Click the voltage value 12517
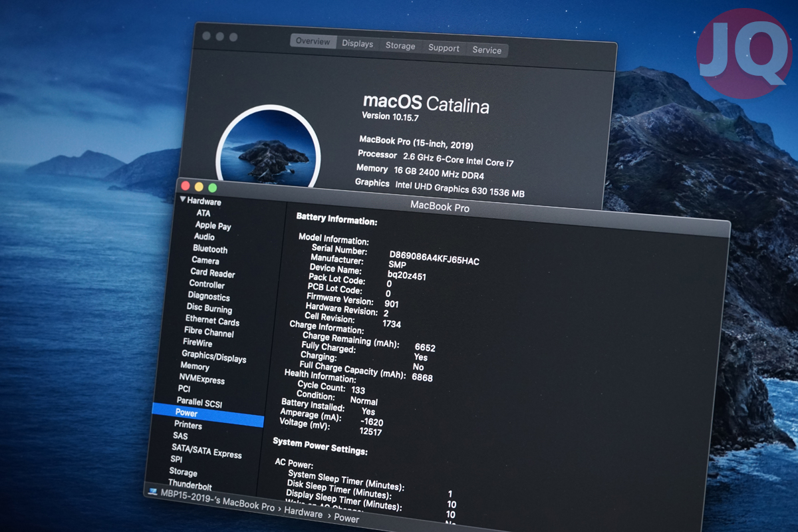798x532 pixels. click(370, 432)
